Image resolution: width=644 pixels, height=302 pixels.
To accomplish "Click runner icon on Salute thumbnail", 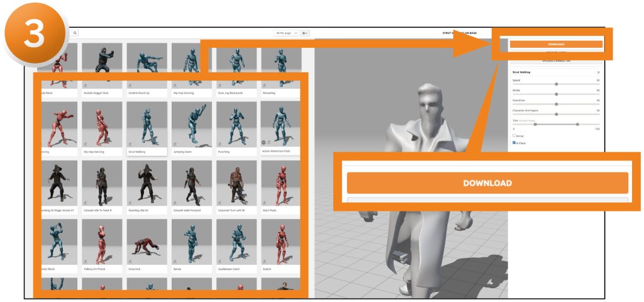I will [175, 261].
